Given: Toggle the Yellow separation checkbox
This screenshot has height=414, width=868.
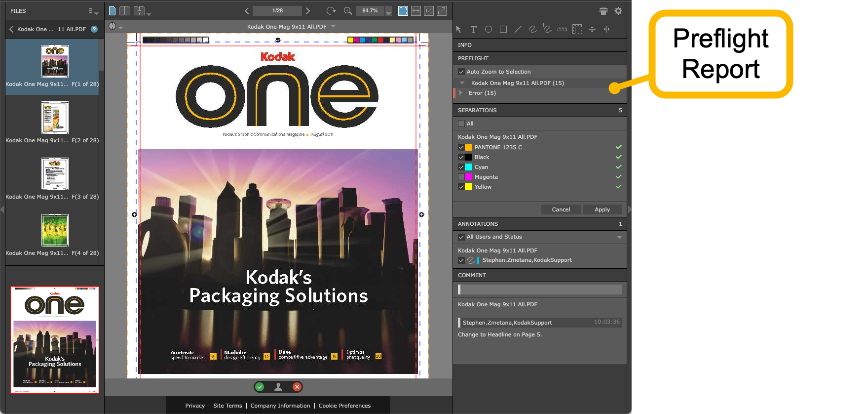Looking at the screenshot, I should pos(461,187).
